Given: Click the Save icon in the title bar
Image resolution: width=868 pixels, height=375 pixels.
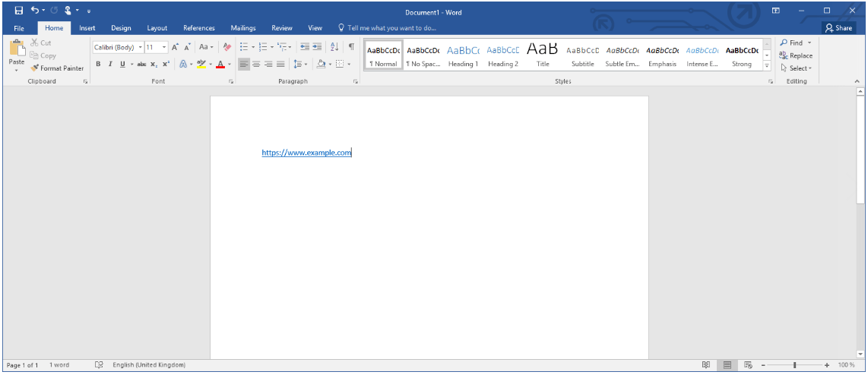Looking at the screenshot, I should [x=19, y=11].
